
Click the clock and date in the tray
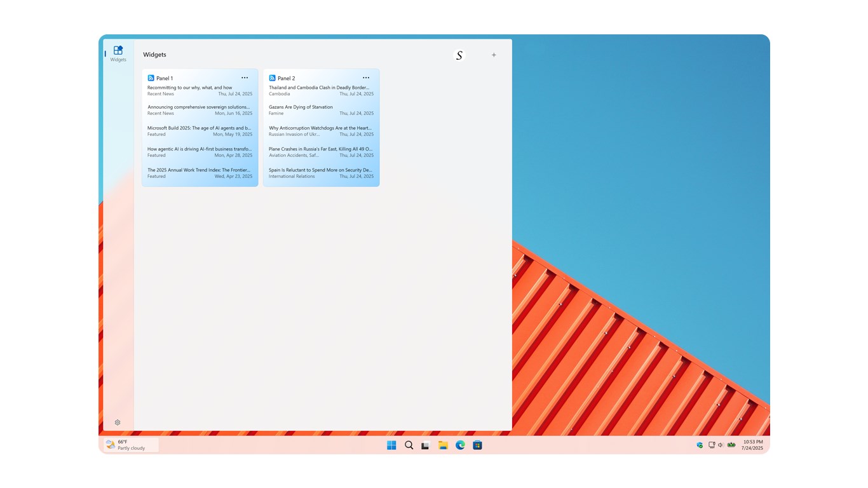[752, 445]
